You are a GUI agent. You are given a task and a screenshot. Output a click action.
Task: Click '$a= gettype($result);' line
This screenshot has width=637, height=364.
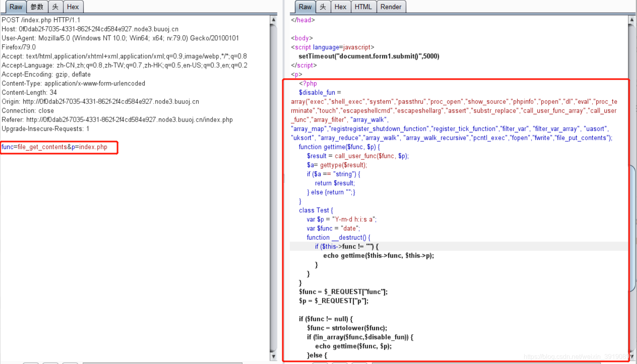[337, 165]
